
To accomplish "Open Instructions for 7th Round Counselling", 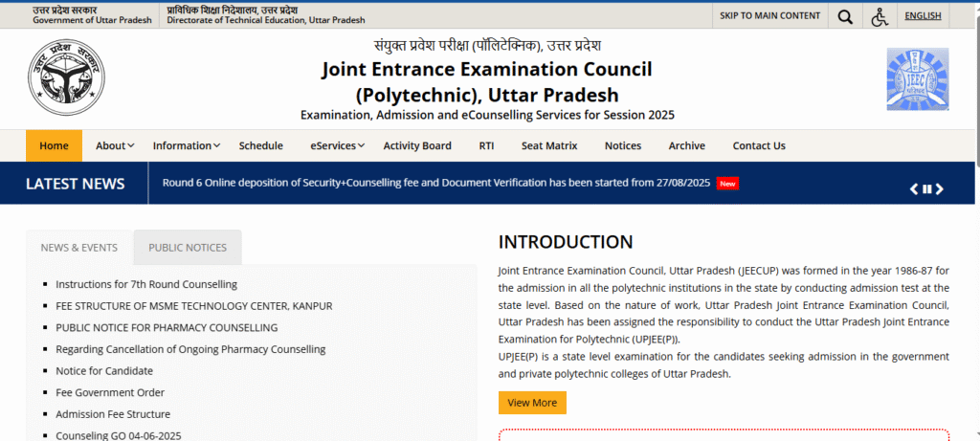I will pyautogui.click(x=146, y=284).
